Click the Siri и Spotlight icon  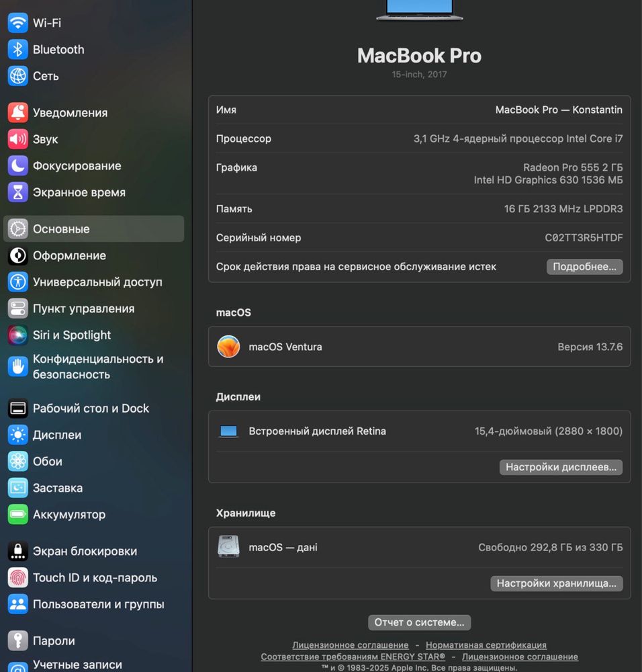coord(17,335)
